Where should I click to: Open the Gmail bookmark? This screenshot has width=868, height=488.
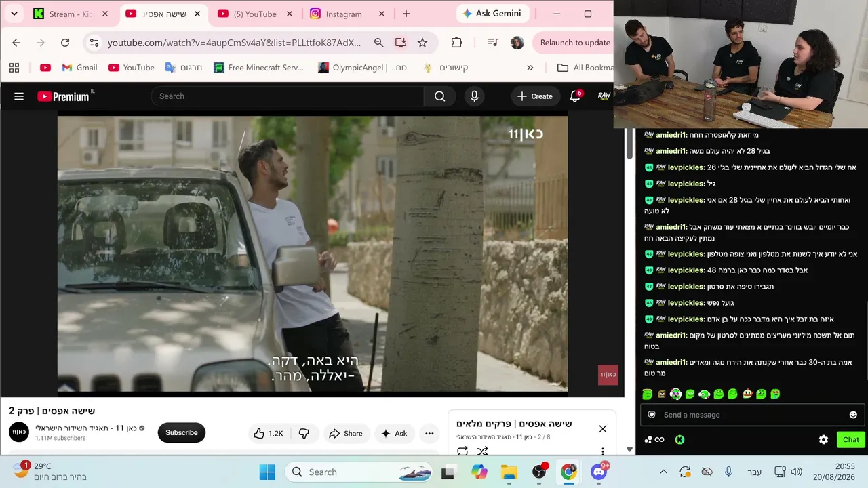[79, 68]
